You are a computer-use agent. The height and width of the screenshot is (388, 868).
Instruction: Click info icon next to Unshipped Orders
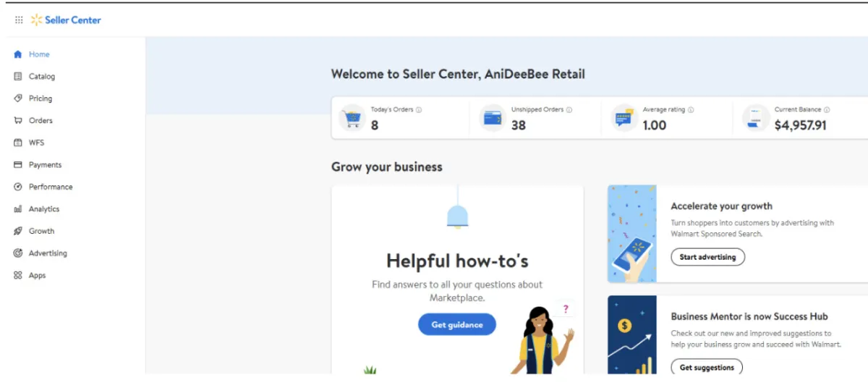569,110
